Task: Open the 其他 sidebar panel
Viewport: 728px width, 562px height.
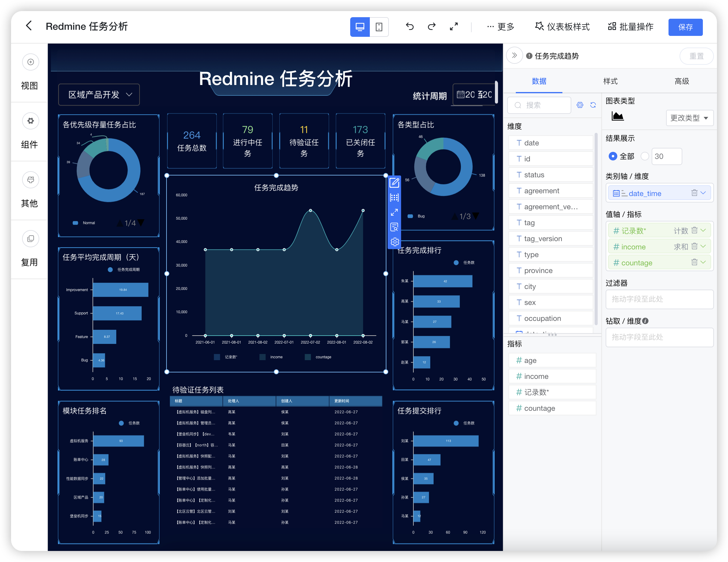Action: pos(30,191)
